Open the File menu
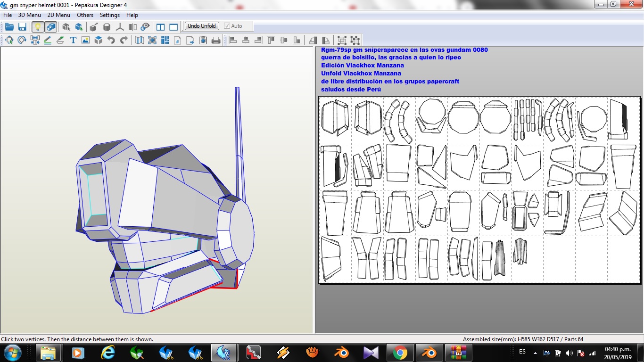644x362 pixels. [x=8, y=15]
